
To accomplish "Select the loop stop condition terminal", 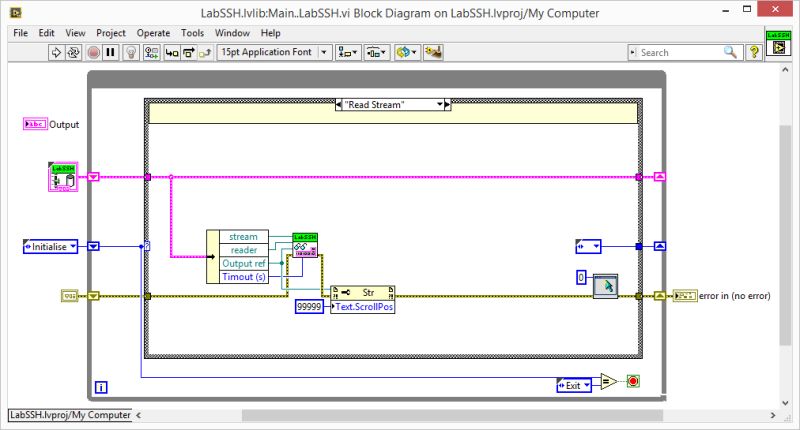I will pos(633,381).
